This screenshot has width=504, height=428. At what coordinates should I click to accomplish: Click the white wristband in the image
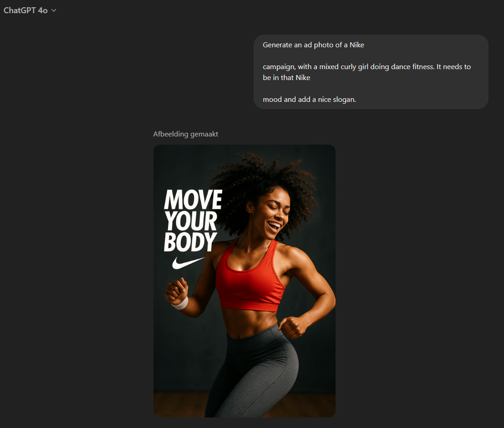pos(181,303)
